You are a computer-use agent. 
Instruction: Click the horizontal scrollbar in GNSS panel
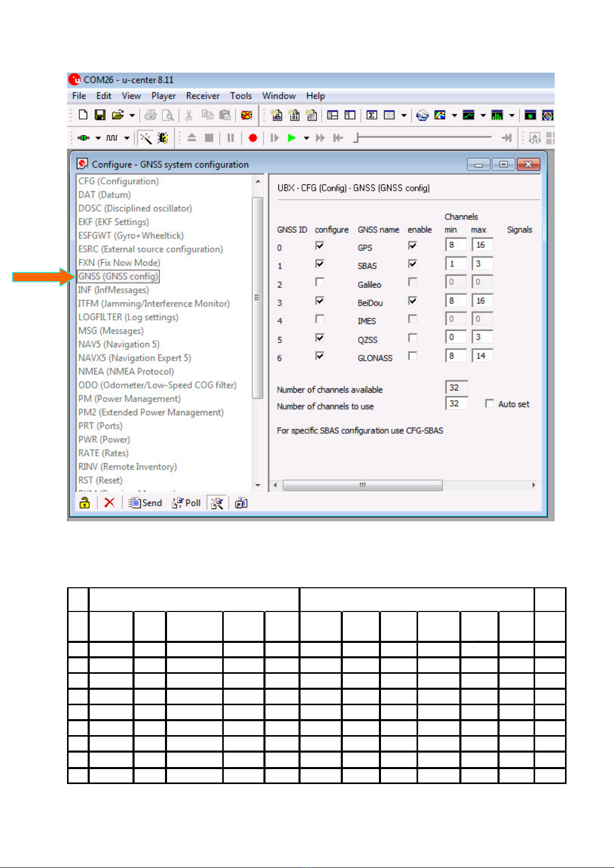[363, 485]
